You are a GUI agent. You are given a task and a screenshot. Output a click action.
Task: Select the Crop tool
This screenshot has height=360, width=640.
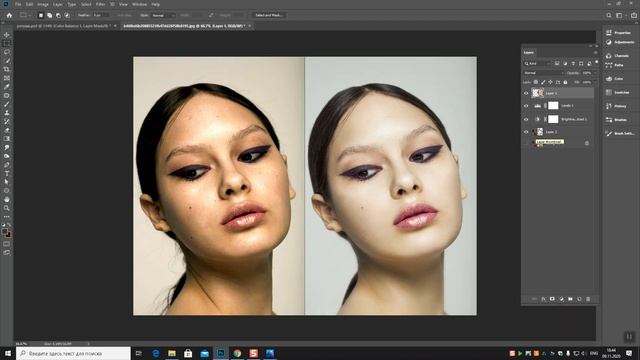(7, 69)
